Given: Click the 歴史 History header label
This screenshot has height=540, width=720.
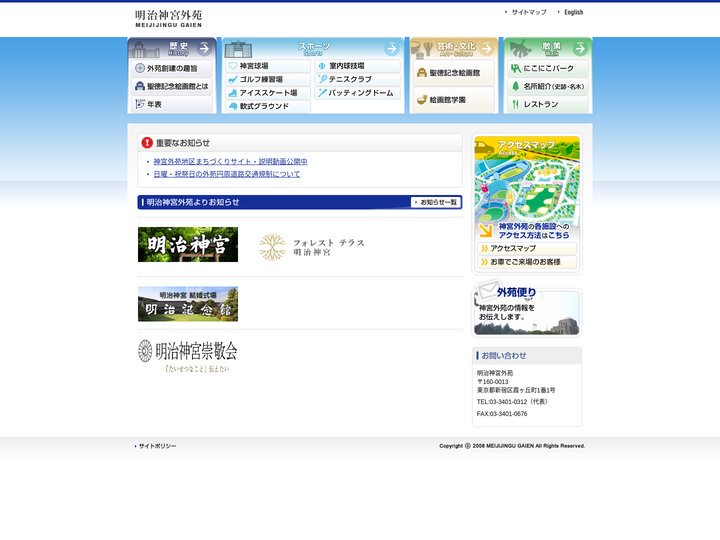Looking at the screenshot, I should click(x=179, y=48).
